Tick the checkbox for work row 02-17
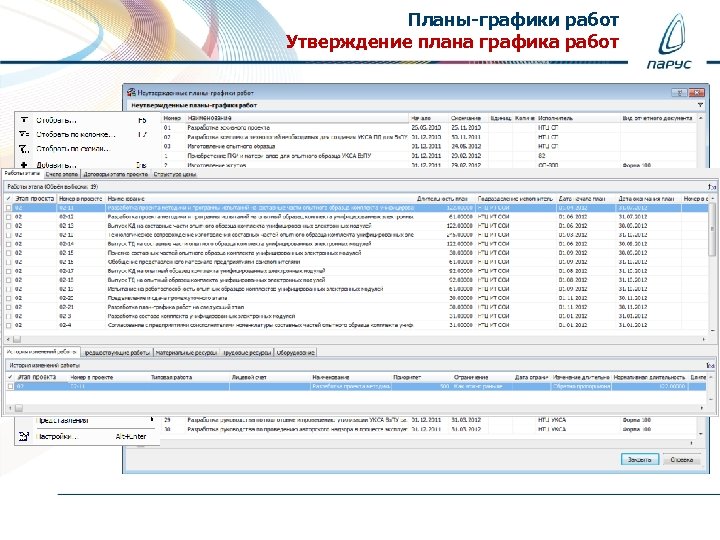720x540 pixels. pyautogui.click(x=9, y=271)
